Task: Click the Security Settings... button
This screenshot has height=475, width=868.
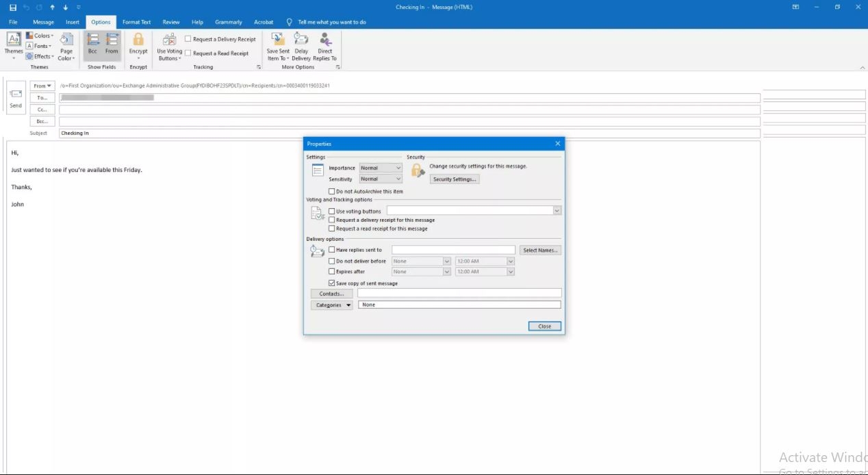Action: coord(455,179)
